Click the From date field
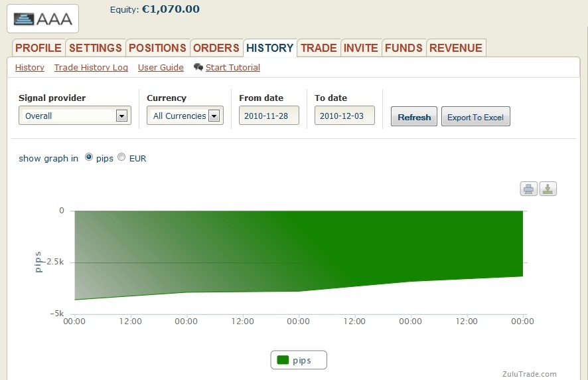 pyautogui.click(x=269, y=116)
